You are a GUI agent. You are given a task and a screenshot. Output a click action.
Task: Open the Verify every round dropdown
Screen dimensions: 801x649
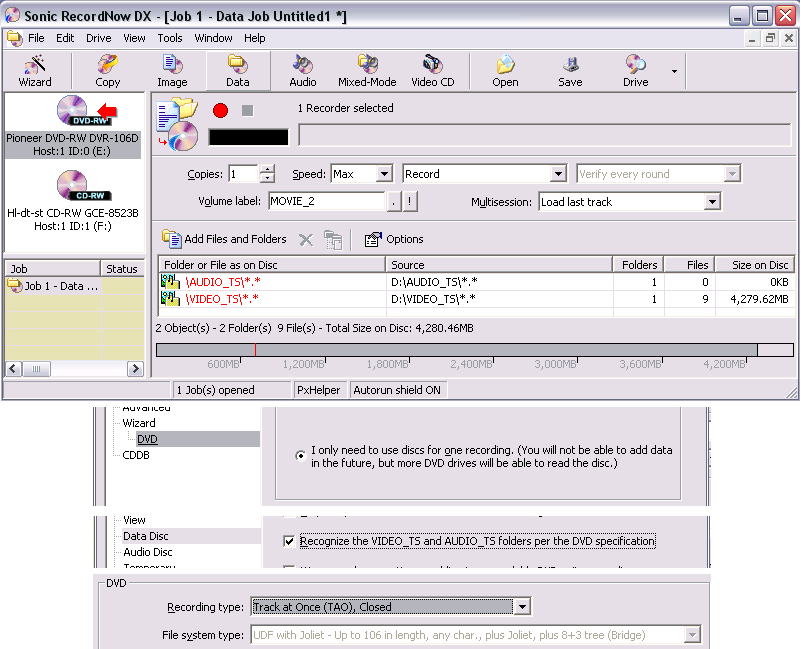[732, 174]
